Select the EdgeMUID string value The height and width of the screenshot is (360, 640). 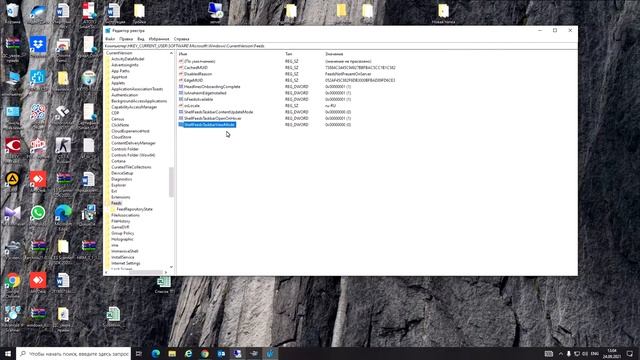point(193,80)
